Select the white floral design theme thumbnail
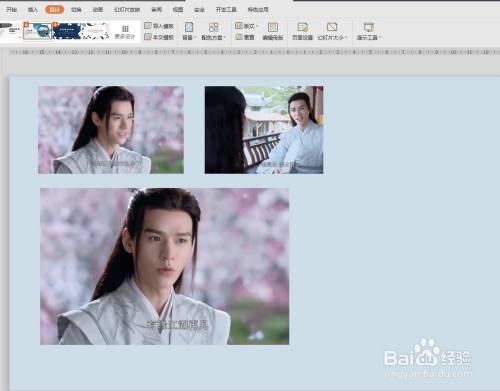500x391 pixels. pyautogui.click(x=95, y=31)
